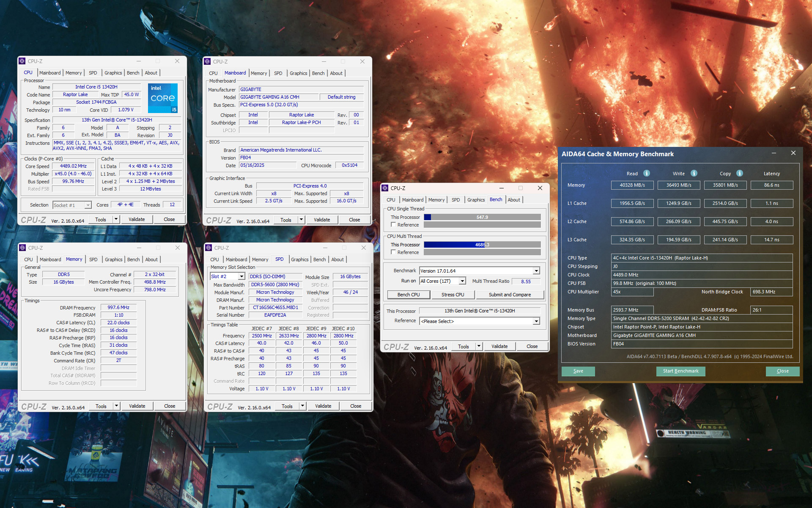Switch to Graphics tab in Mainboard window

click(x=298, y=73)
